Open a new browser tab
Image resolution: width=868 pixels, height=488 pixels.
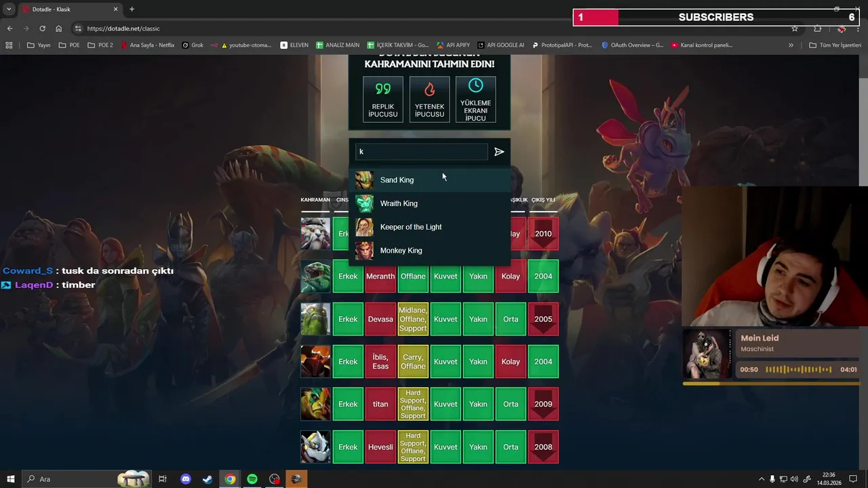pos(132,9)
